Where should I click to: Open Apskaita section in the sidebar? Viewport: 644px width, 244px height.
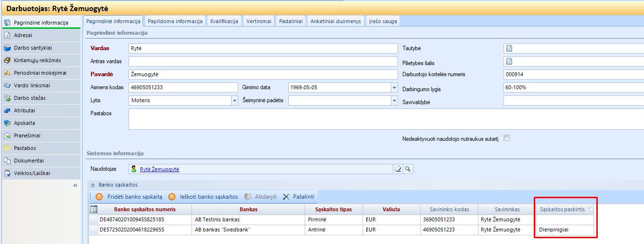(x=25, y=123)
